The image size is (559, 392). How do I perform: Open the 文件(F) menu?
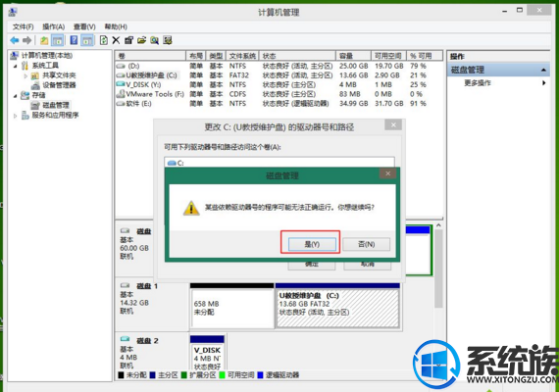(x=23, y=26)
